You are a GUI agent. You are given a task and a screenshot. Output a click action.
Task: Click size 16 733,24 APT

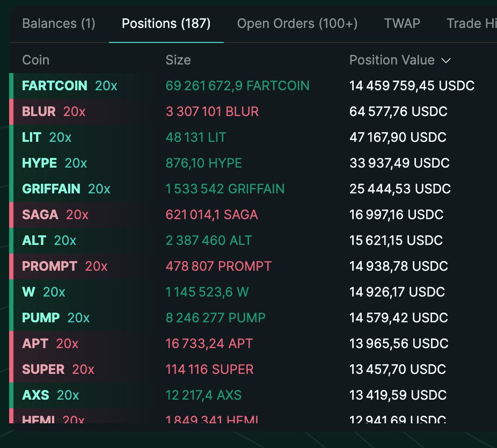click(209, 344)
